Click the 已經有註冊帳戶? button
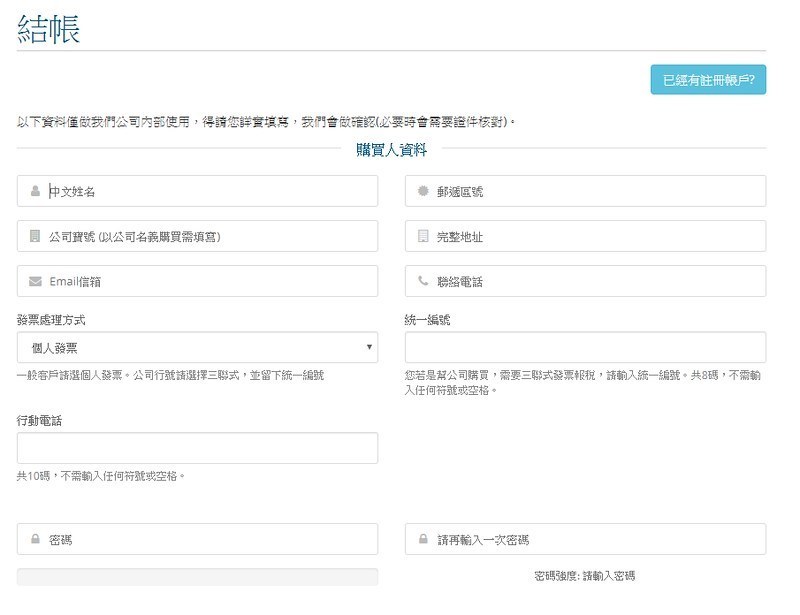 click(708, 79)
